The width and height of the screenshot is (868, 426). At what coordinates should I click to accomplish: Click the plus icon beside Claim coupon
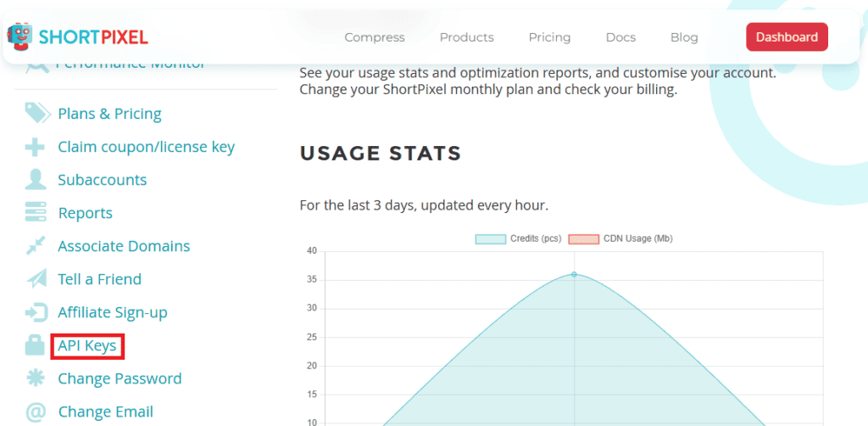click(x=36, y=148)
